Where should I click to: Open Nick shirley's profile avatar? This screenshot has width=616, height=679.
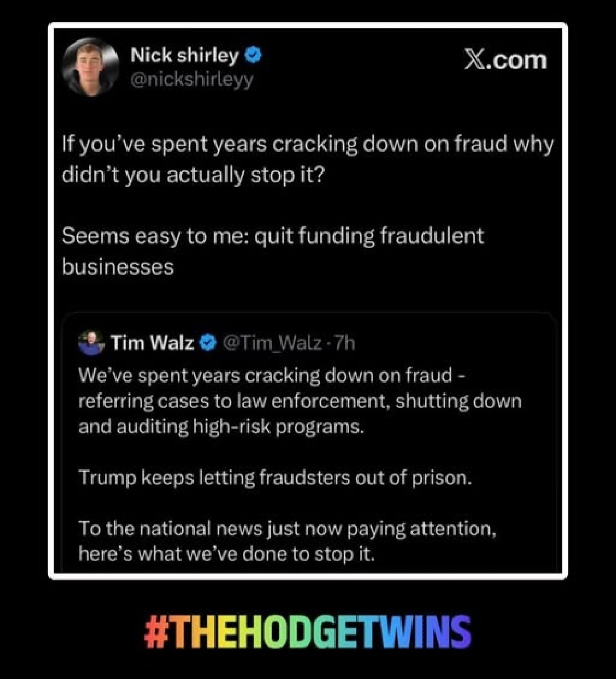91,66
